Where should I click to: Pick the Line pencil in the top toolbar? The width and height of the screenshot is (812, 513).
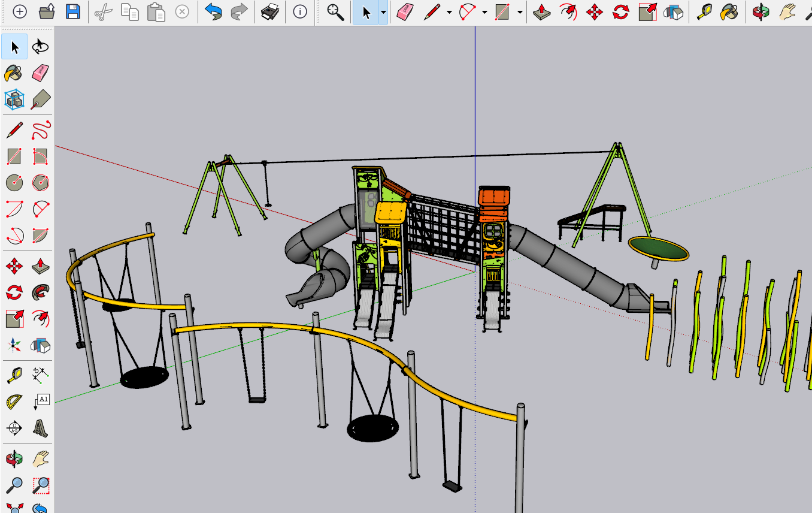point(432,12)
